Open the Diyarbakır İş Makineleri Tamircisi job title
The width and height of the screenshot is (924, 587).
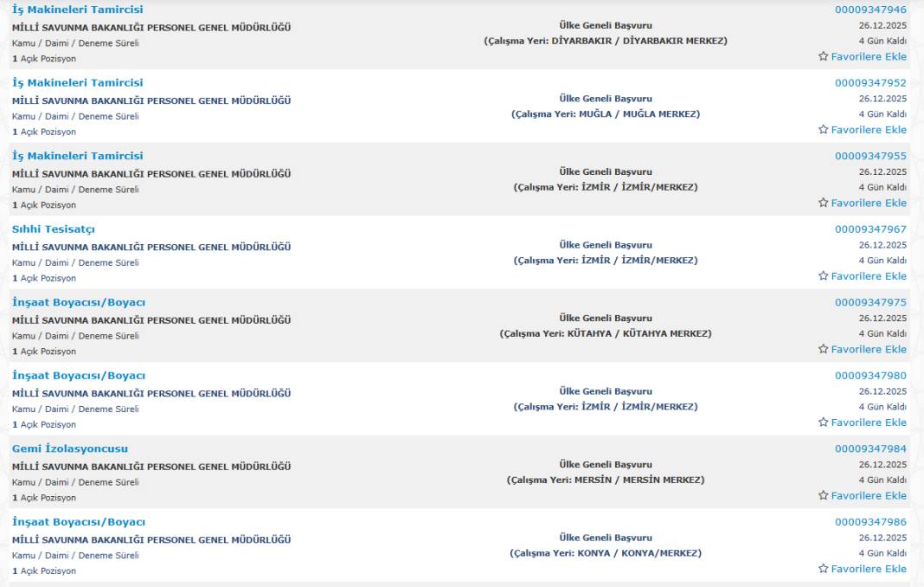point(77,10)
